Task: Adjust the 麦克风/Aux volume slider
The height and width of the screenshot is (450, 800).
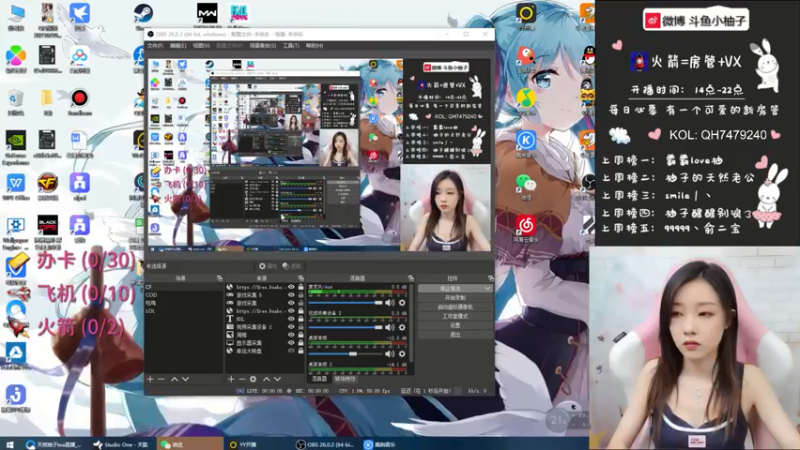Action: 345,303
